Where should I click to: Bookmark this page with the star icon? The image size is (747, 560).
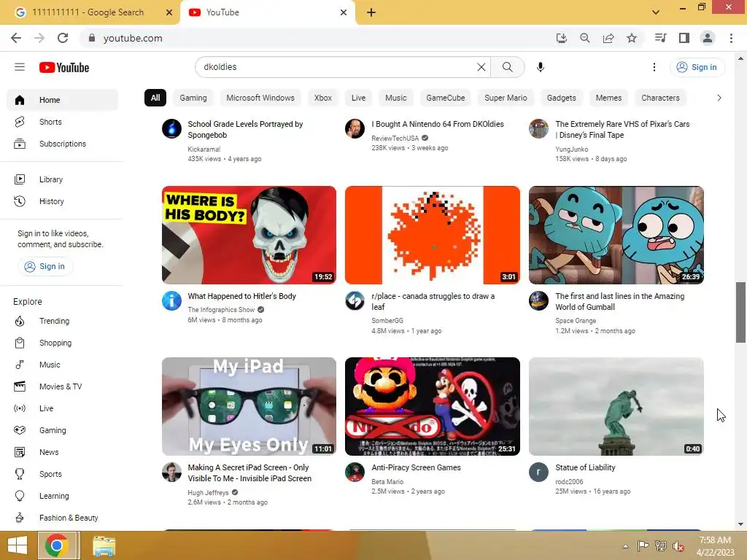tap(632, 38)
